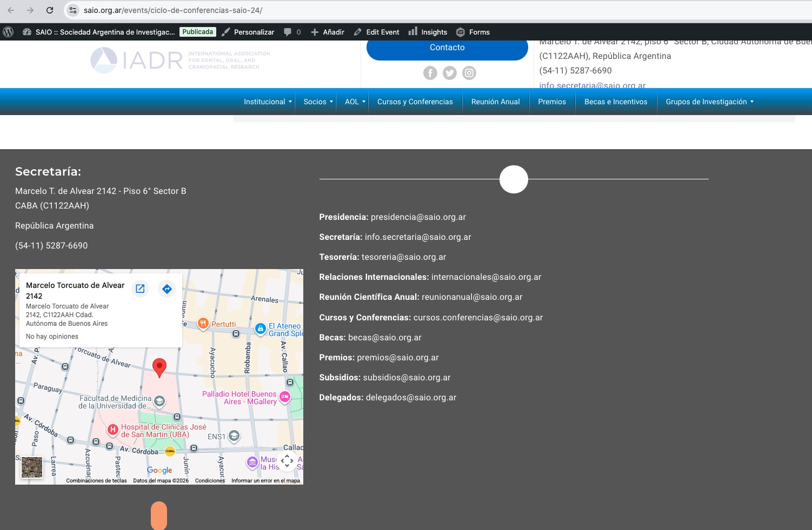Switch map to satellite layer thumbnail
The width and height of the screenshot is (812, 530).
[31, 467]
